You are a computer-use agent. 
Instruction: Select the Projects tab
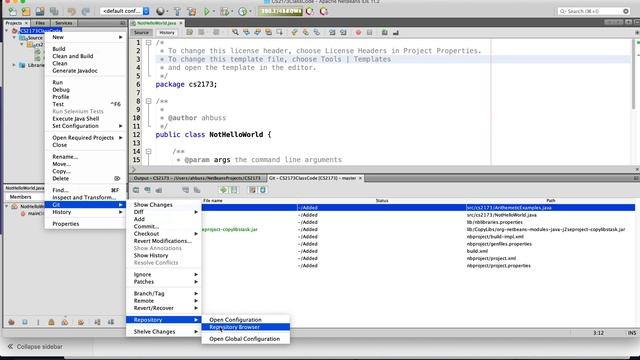13,23
